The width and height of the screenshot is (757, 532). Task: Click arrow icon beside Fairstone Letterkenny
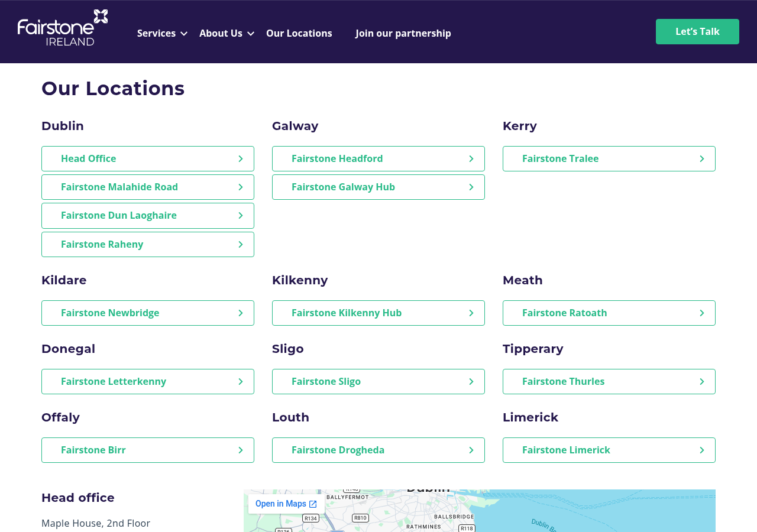241,381
